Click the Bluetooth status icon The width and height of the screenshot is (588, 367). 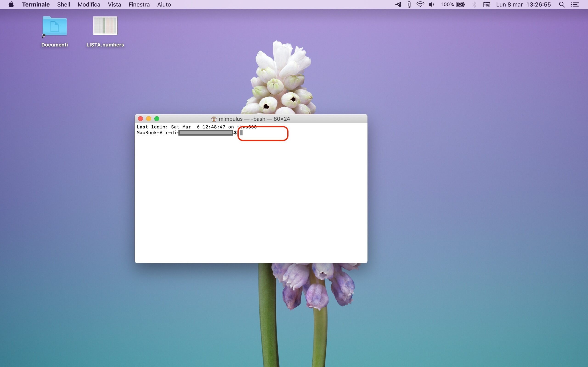click(x=474, y=4)
